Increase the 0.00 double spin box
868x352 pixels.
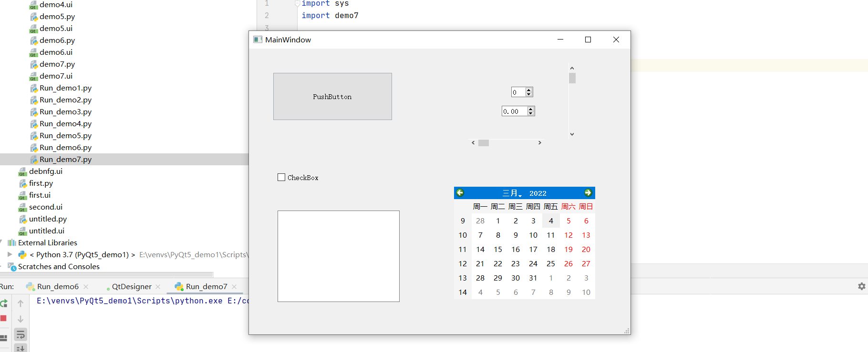pyautogui.click(x=531, y=109)
